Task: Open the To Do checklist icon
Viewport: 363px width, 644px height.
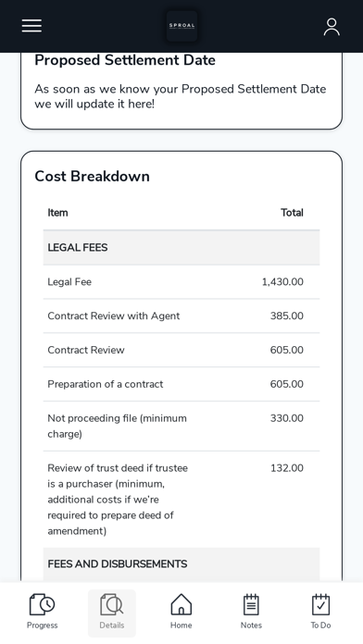Action: click(320, 604)
